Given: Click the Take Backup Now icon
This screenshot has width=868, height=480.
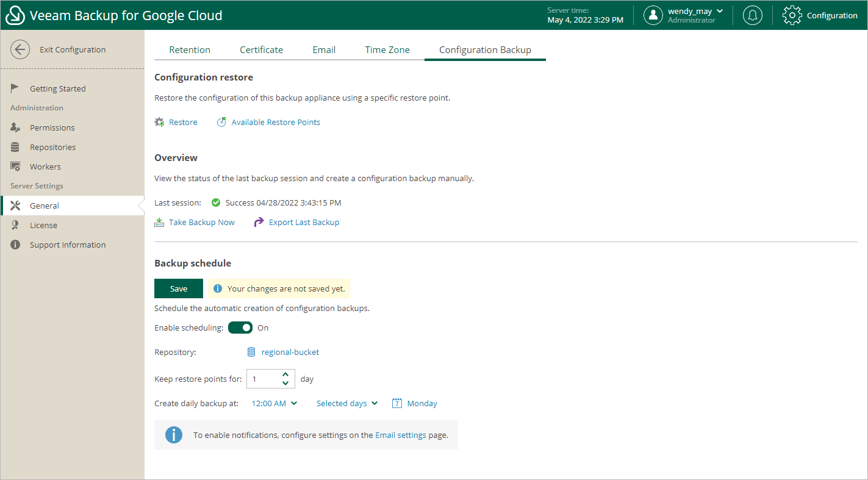Looking at the screenshot, I should click(159, 222).
